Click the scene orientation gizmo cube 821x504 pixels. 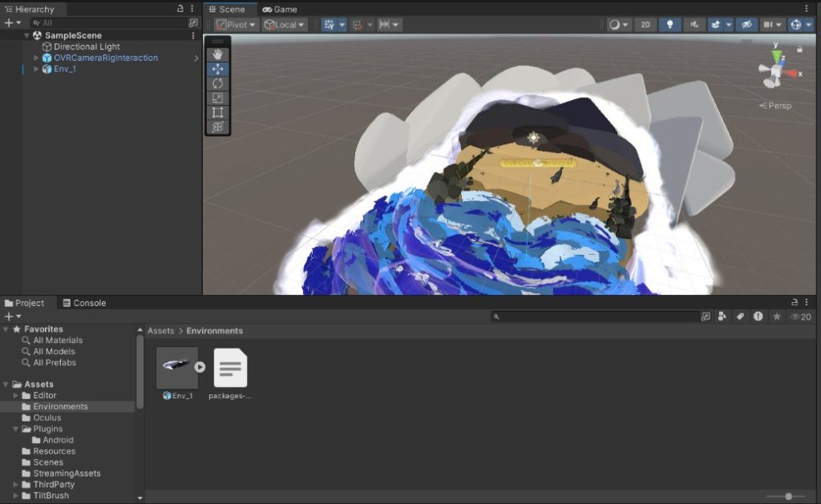pos(775,74)
